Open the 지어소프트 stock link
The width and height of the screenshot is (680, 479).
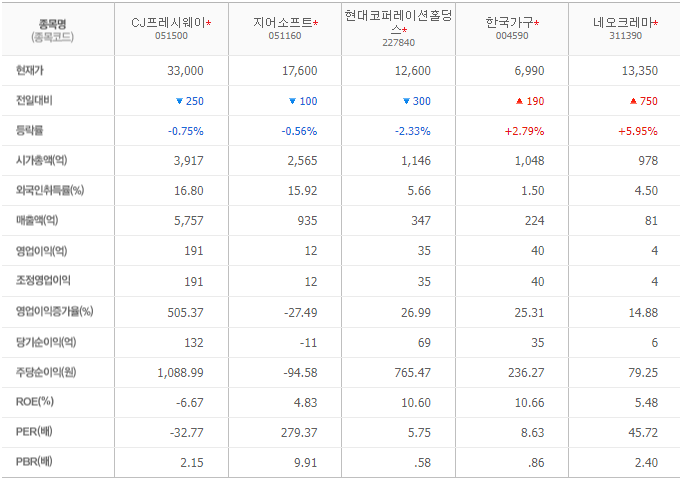click(283, 23)
